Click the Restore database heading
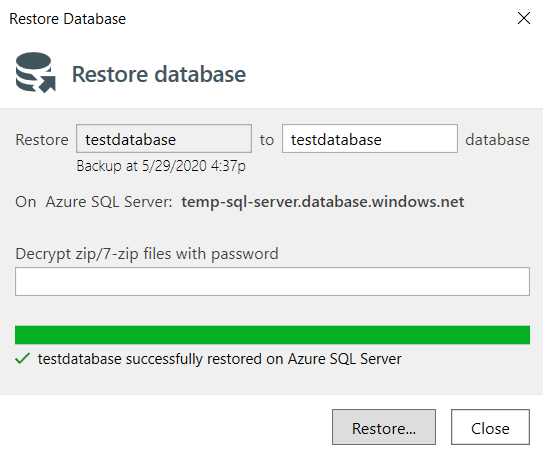543x457 pixels. coord(159,74)
